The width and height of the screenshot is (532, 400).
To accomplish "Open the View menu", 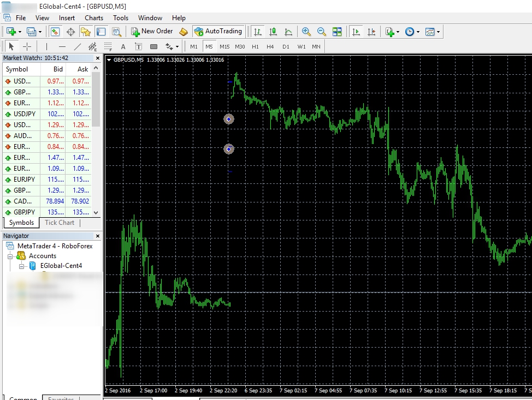I will click(42, 18).
